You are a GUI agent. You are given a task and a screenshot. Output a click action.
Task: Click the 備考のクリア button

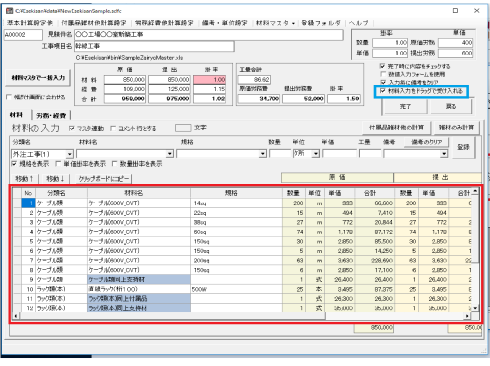click(426, 142)
